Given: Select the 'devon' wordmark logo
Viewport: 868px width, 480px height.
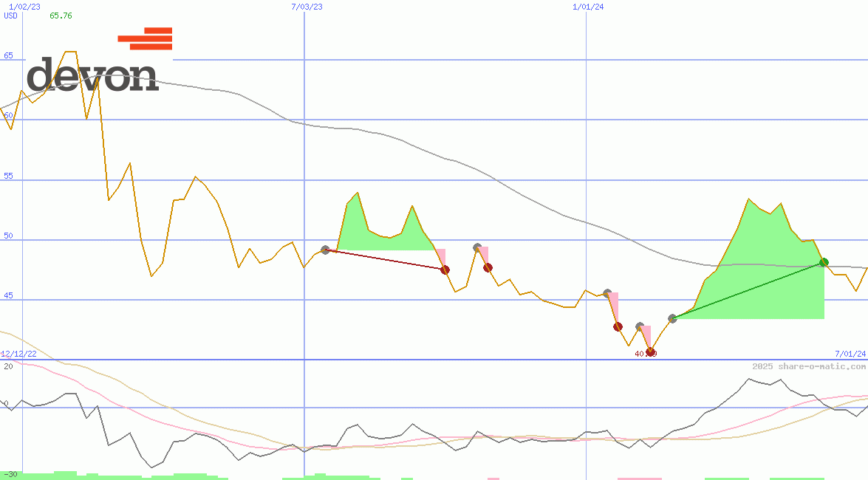Looking at the screenshot, I should point(92,74).
